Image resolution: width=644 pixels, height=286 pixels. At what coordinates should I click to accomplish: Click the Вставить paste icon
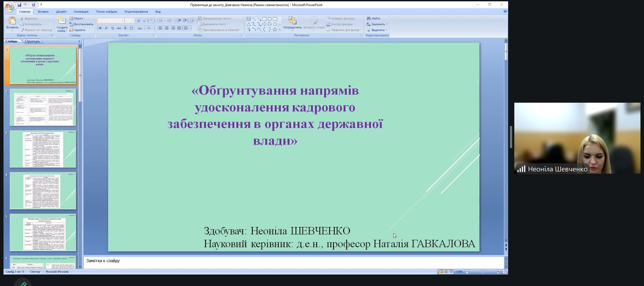click(12, 21)
